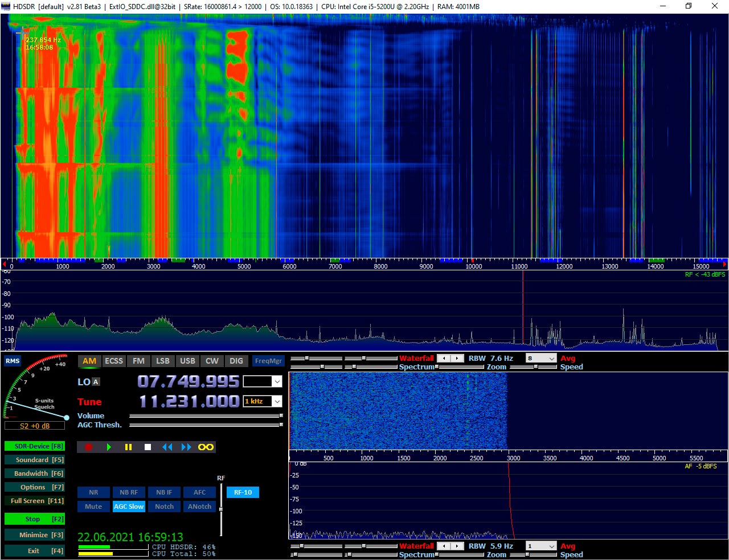Click the CPU HDSDR: 46% readout

point(183,547)
